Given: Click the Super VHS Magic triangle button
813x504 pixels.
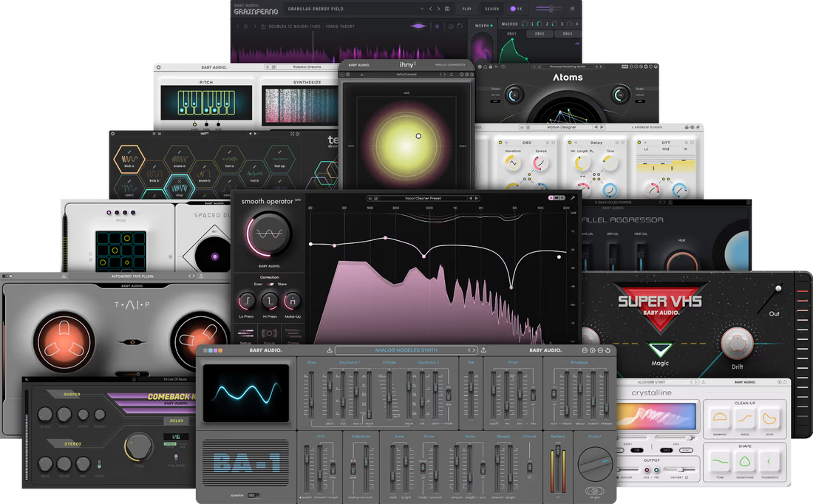Looking at the screenshot, I should pyautogui.click(x=660, y=350).
